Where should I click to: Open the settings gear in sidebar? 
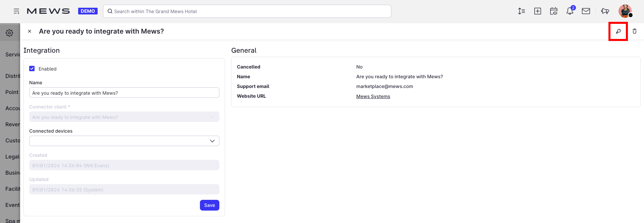coord(9,33)
